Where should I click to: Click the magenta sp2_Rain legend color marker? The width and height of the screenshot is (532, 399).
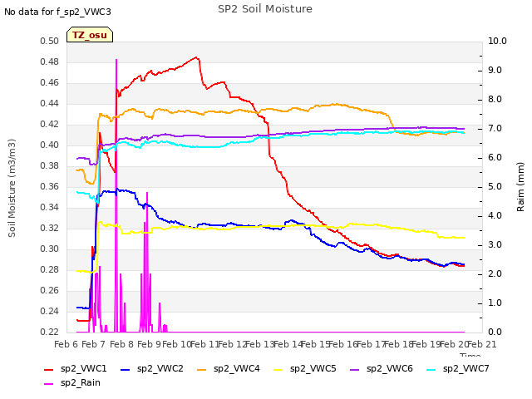[x=49, y=384]
